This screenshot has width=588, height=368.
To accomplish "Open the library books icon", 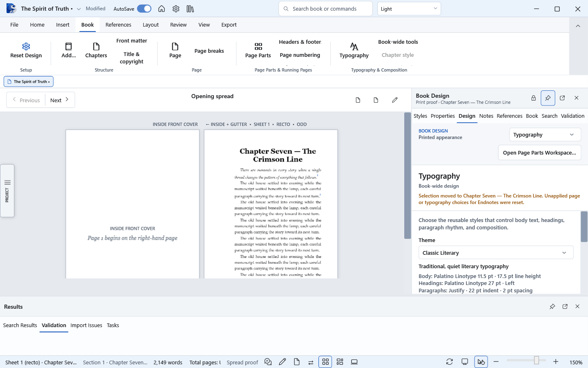I will click(x=190, y=9).
